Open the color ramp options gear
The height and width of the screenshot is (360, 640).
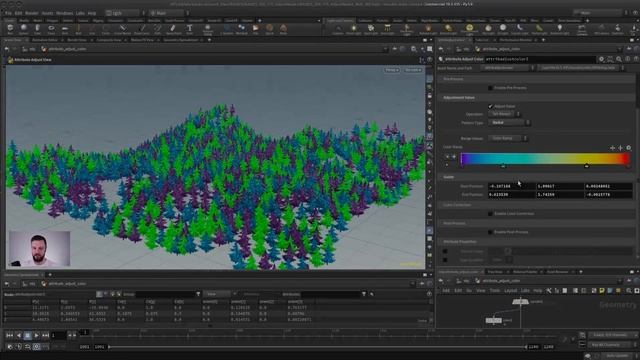tap(629, 148)
